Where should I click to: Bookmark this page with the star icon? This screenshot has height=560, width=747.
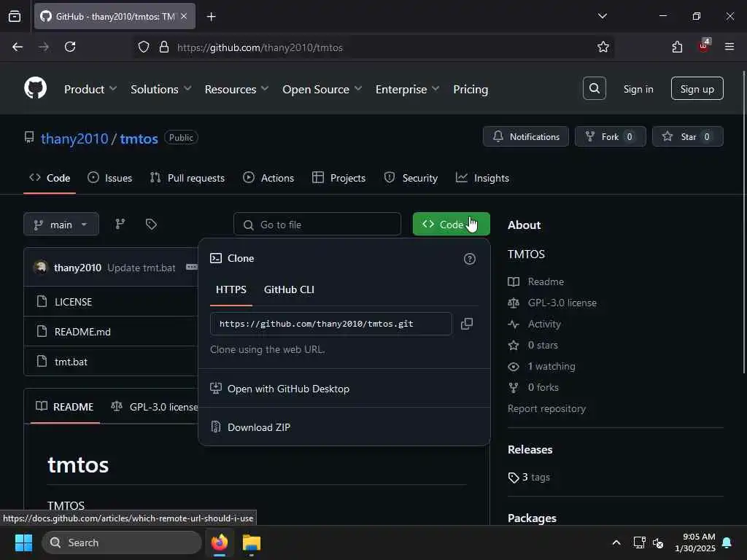coord(603,47)
